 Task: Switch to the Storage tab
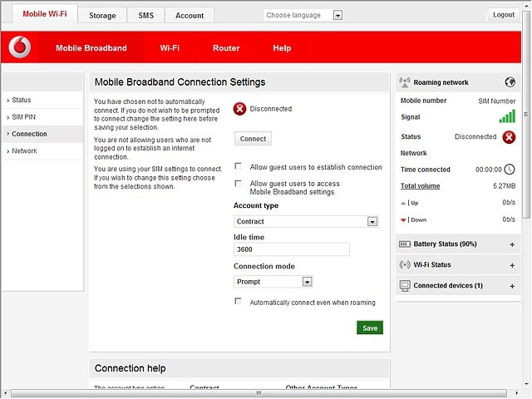pyautogui.click(x=102, y=15)
